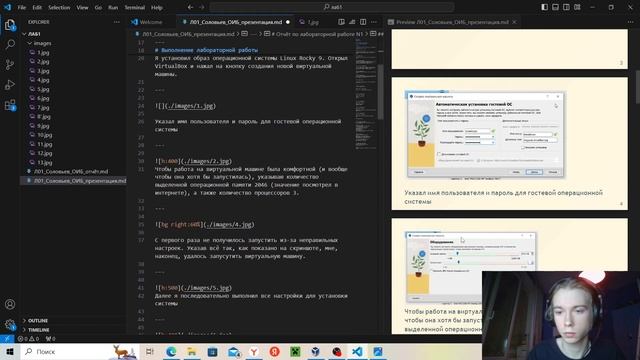Open VirtualBox from taskbar

[316, 351]
